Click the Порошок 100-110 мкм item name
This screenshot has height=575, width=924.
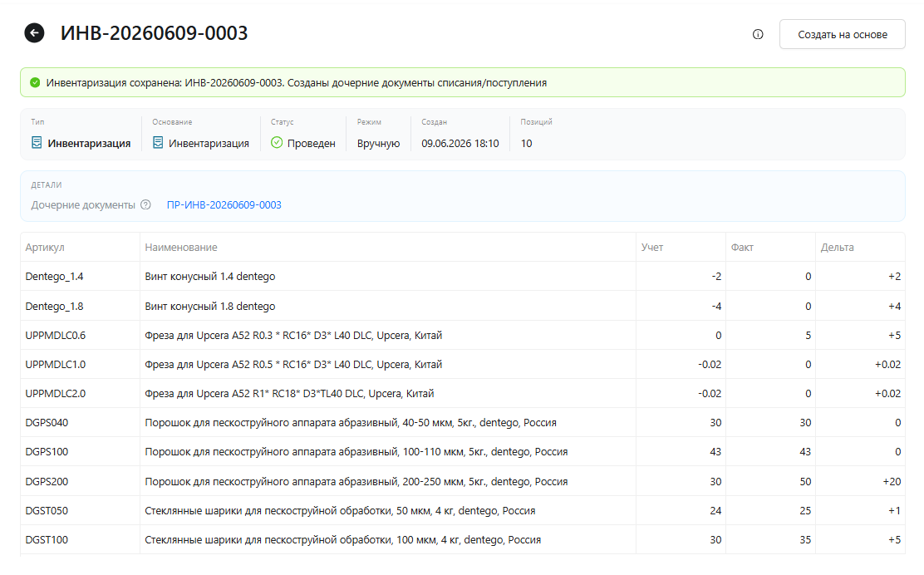click(356, 451)
